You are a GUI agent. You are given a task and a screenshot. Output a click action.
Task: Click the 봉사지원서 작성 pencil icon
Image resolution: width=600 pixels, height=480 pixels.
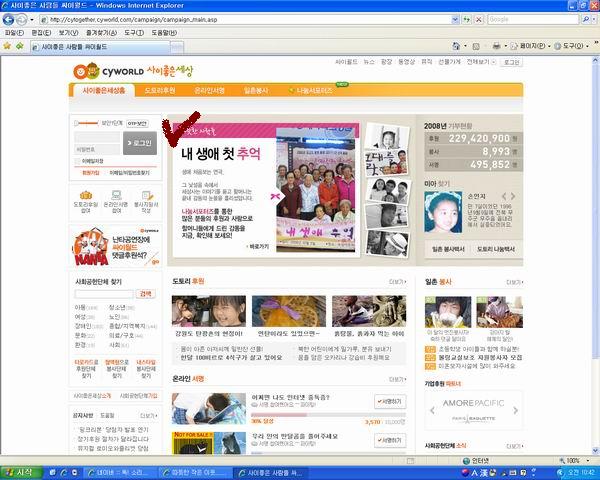pos(147,195)
